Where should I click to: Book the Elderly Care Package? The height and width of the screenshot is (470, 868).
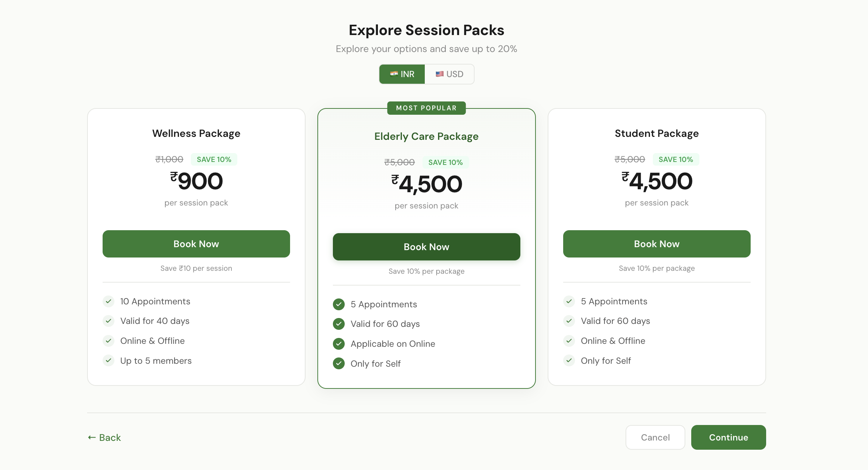point(426,247)
